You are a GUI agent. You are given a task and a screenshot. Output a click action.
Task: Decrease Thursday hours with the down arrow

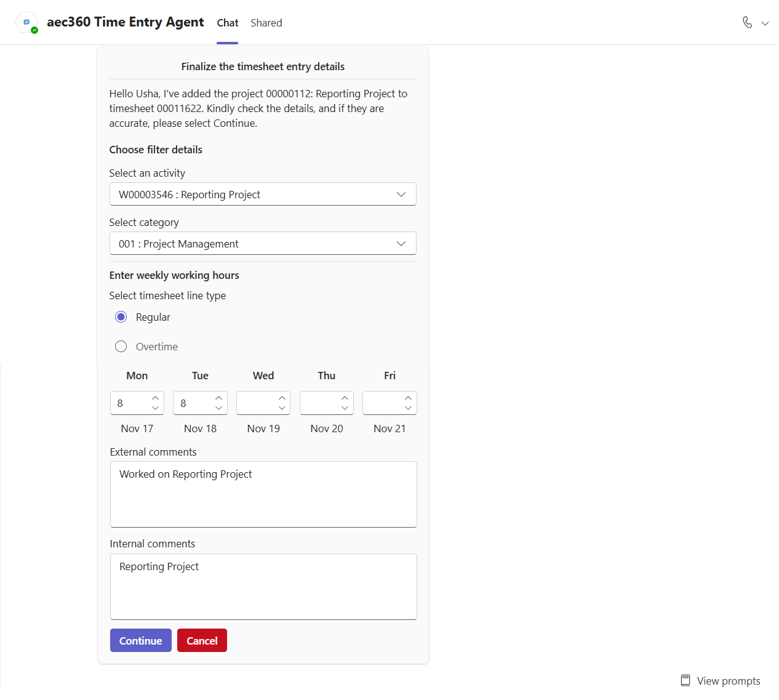pos(345,408)
